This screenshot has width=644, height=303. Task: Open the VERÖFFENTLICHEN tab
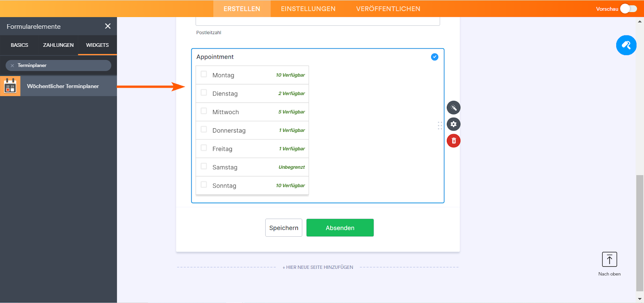(x=388, y=9)
